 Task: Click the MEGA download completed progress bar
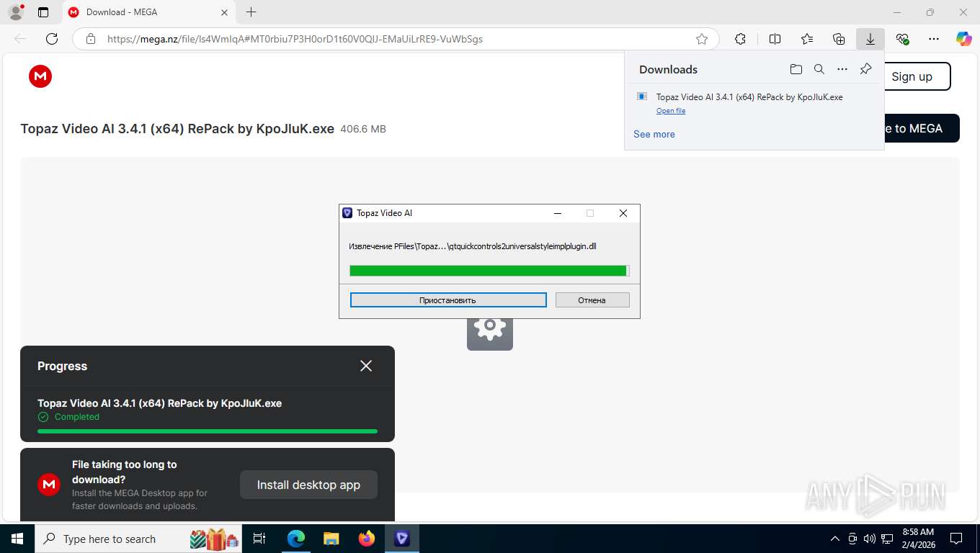208,431
